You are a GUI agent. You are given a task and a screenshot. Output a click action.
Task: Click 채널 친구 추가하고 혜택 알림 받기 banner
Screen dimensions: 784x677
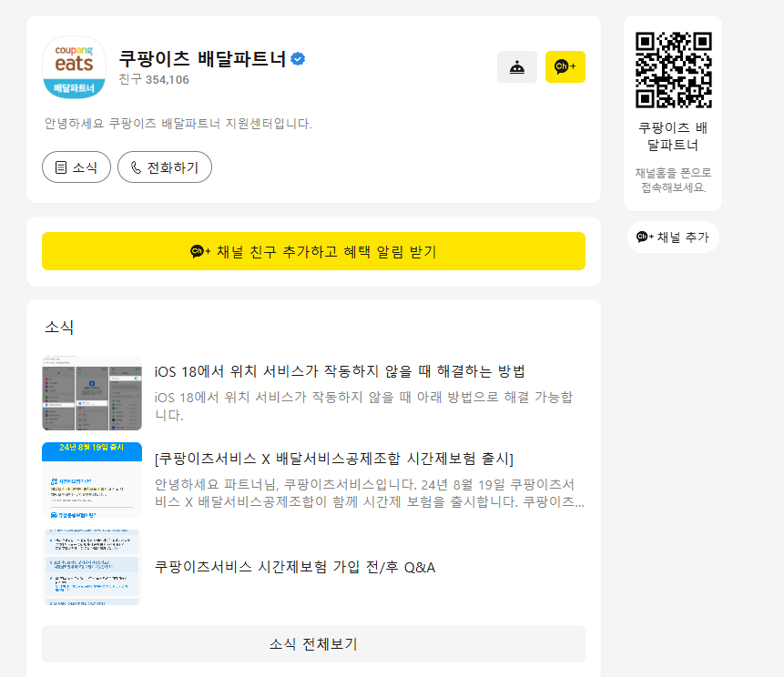coord(313,251)
